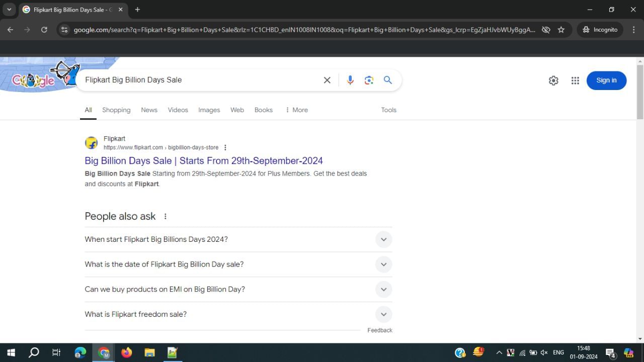Open three-dot menu beside People also ask

click(x=165, y=216)
